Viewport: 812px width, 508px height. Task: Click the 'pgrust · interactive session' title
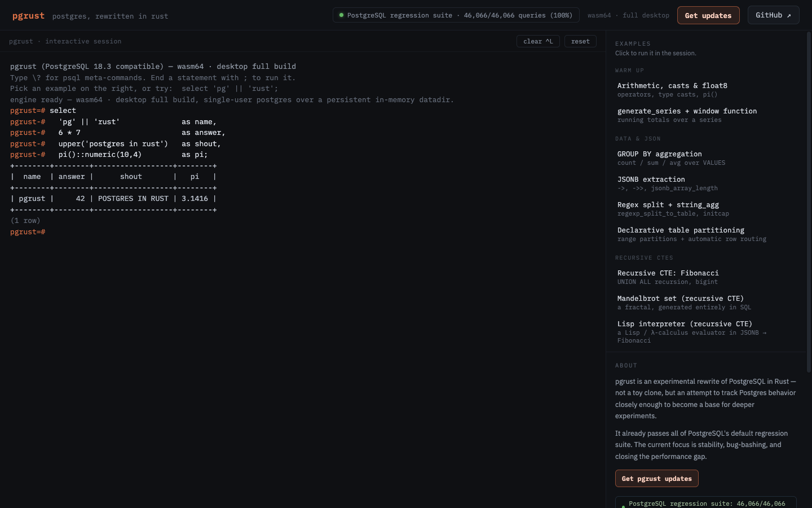point(65,41)
